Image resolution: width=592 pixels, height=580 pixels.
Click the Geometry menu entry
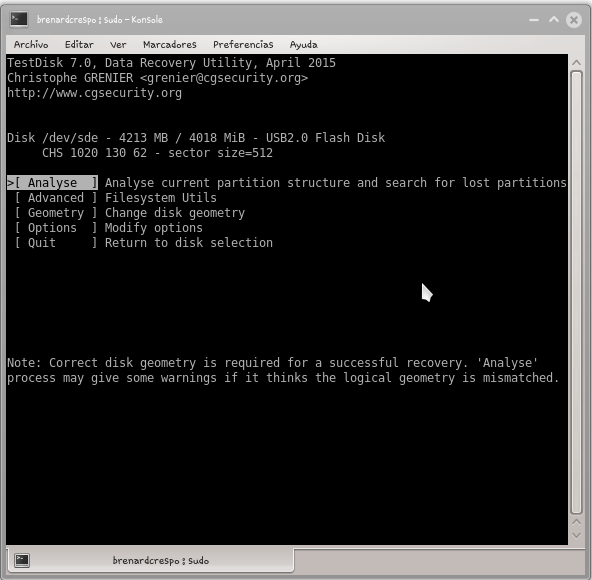[x=56, y=213]
